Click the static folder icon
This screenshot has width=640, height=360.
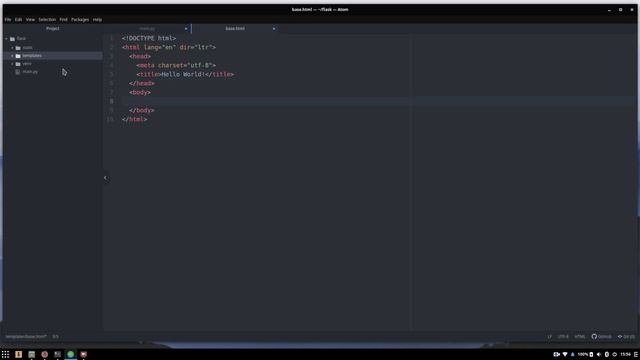point(18,48)
